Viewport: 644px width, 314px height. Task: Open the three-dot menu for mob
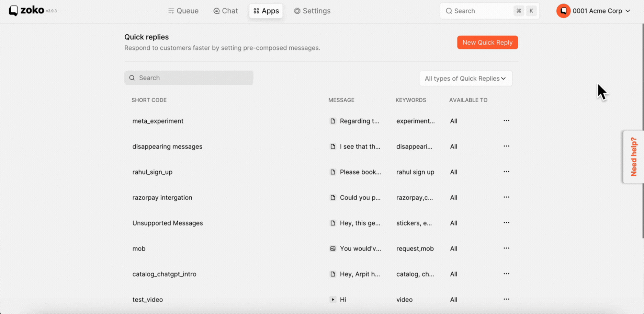coord(506,248)
